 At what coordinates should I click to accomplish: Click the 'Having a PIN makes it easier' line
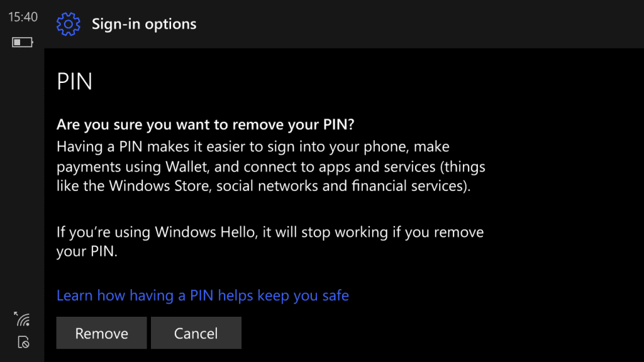coord(253,146)
